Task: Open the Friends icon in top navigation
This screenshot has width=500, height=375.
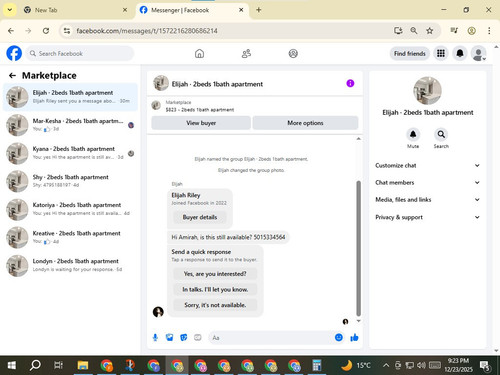Action: click(246, 53)
